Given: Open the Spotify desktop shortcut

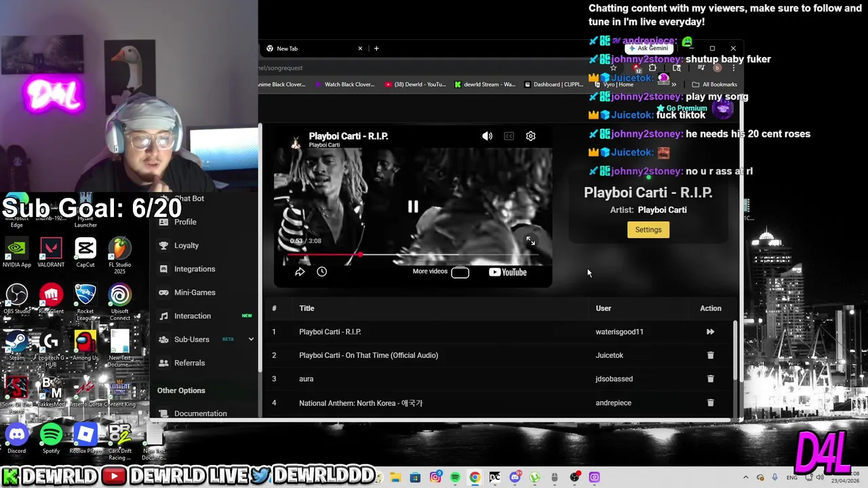Looking at the screenshot, I should pyautogui.click(x=51, y=439).
